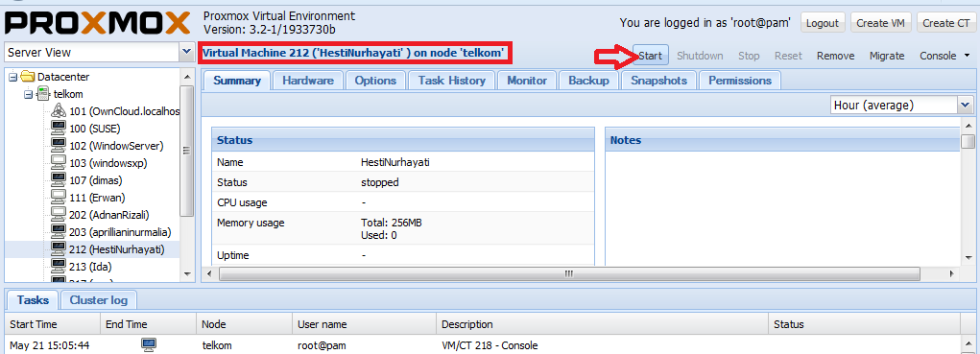
Task: Click the monitor icon of VM 107 (dimas)
Action: [59, 180]
